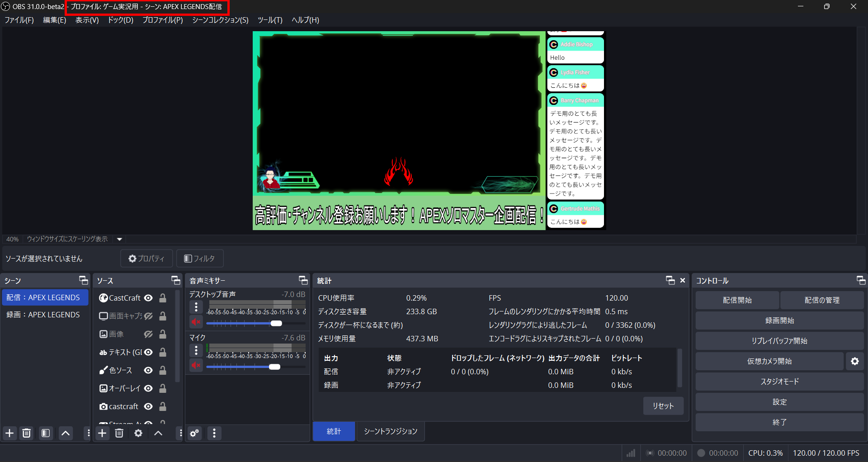Undock the Scenes panel
Image resolution: width=868 pixels, height=462 pixels.
pos(84,280)
